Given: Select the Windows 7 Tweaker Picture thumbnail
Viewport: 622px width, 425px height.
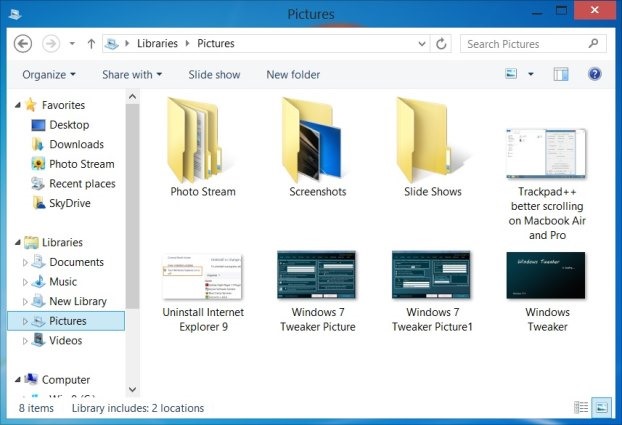Looking at the screenshot, I should (317, 275).
